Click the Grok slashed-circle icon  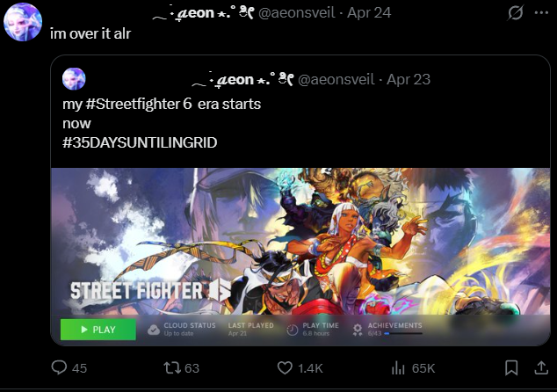515,13
